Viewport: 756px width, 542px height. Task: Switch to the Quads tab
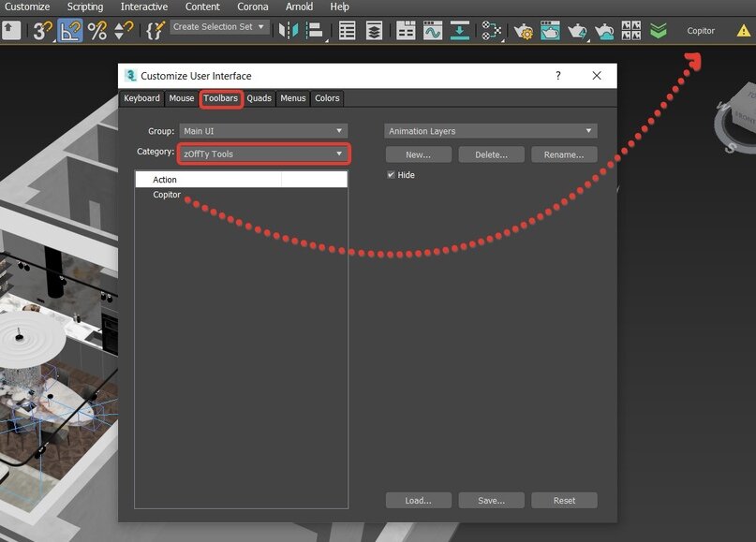pos(259,98)
